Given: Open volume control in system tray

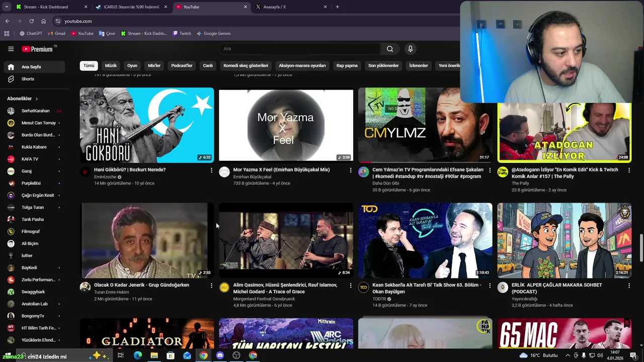Looking at the screenshot, I should [x=600, y=355].
